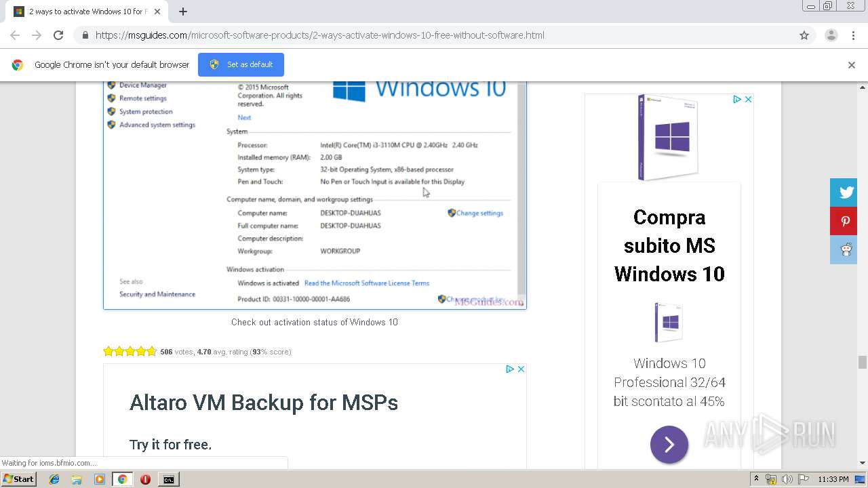Open media player from taskbar
This screenshot has width=868, height=488.
tap(100, 479)
